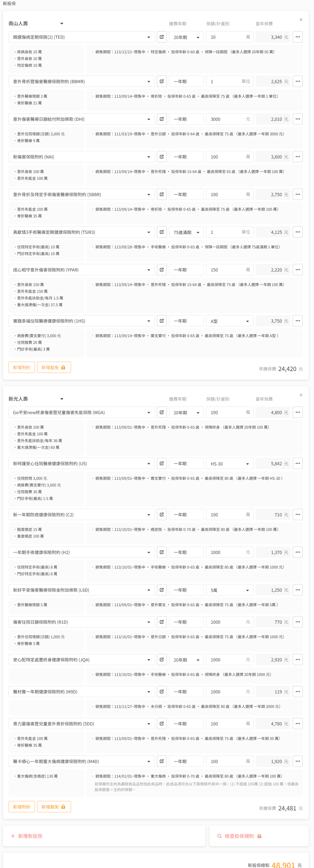Open the A型 plan type dropdown
The width and height of the screenshot is (314, 868).
click(230, 321)
